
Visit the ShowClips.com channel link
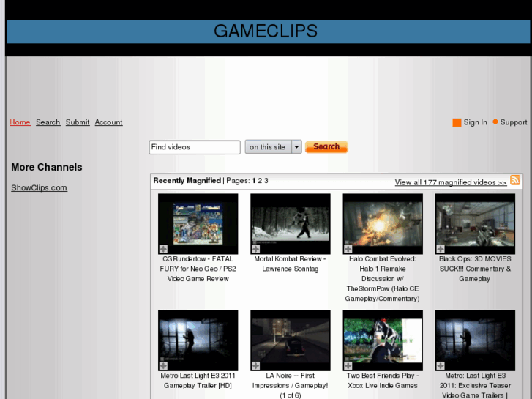tap(39, 187)
